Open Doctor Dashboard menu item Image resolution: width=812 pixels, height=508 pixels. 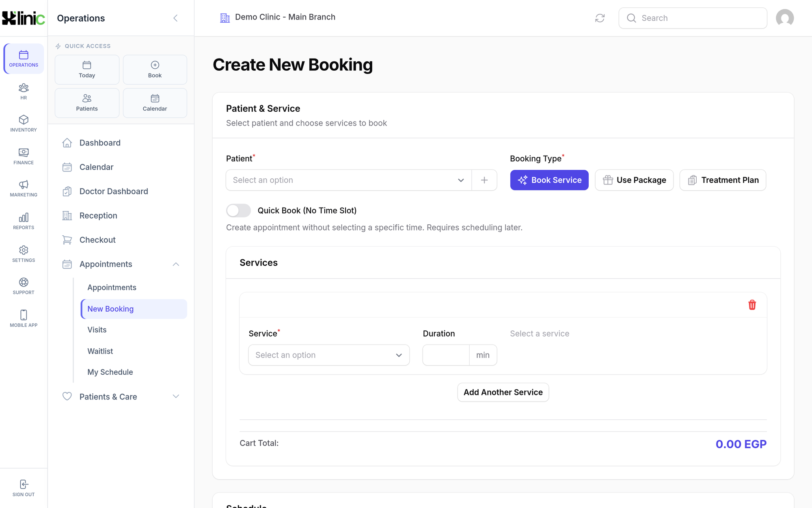[x=121, y=191]
